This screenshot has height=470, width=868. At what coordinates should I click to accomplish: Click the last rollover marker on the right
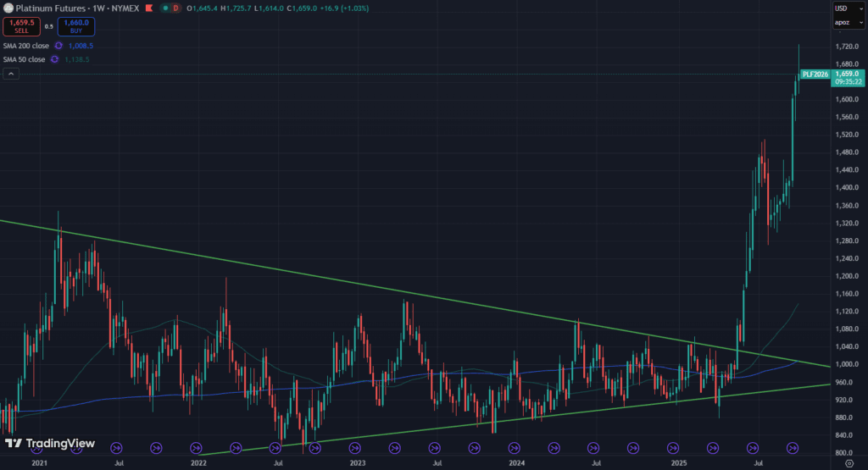[793, 447]
